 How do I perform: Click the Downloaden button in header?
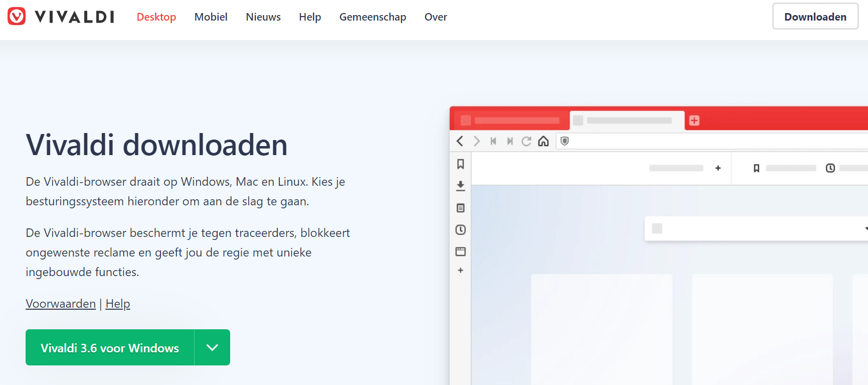click(815, 17)
